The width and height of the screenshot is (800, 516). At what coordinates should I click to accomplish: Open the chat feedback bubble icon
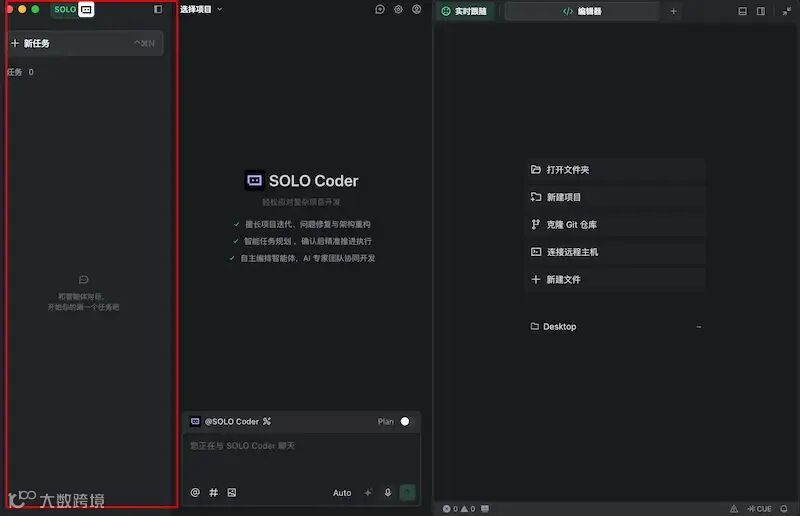coord(380,9)
